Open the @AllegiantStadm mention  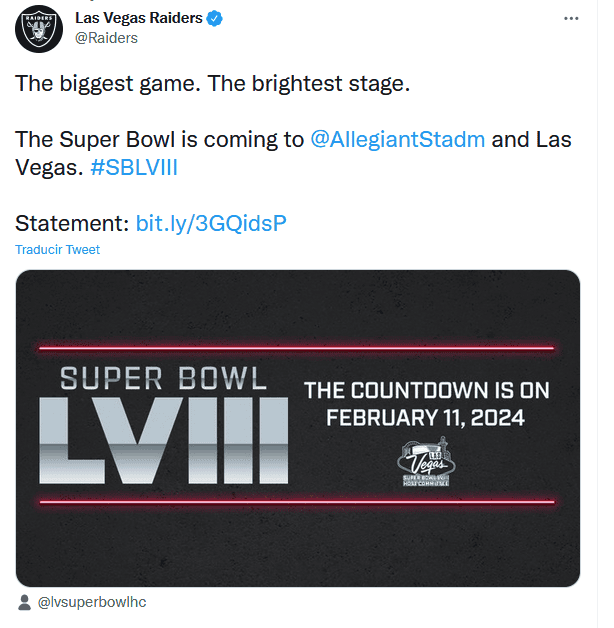(x=398, y=139)
